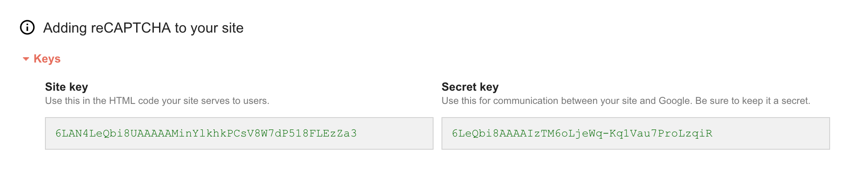Click the circled info icon
The height and width of the screenshot is (177, 868).
pos(27,27)
